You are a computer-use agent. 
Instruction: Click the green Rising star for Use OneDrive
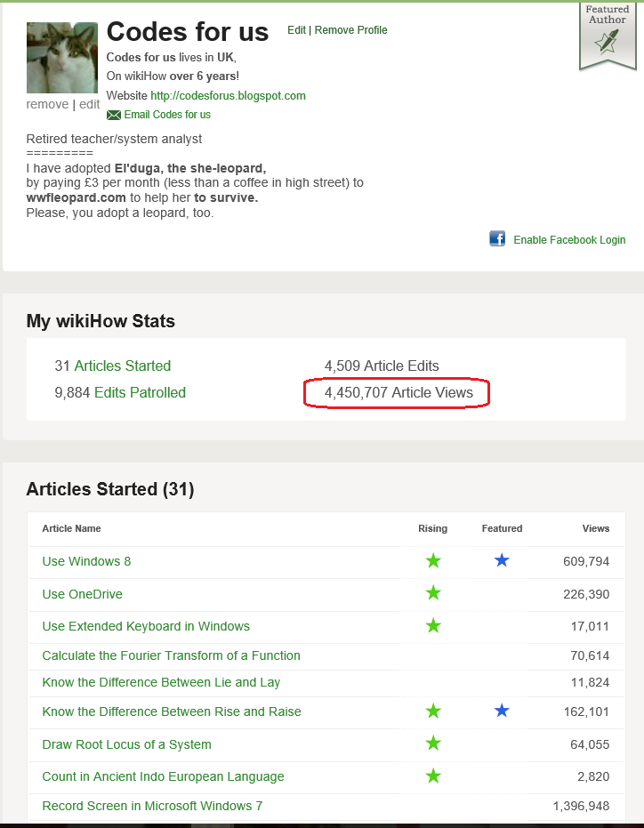(433, 593)
